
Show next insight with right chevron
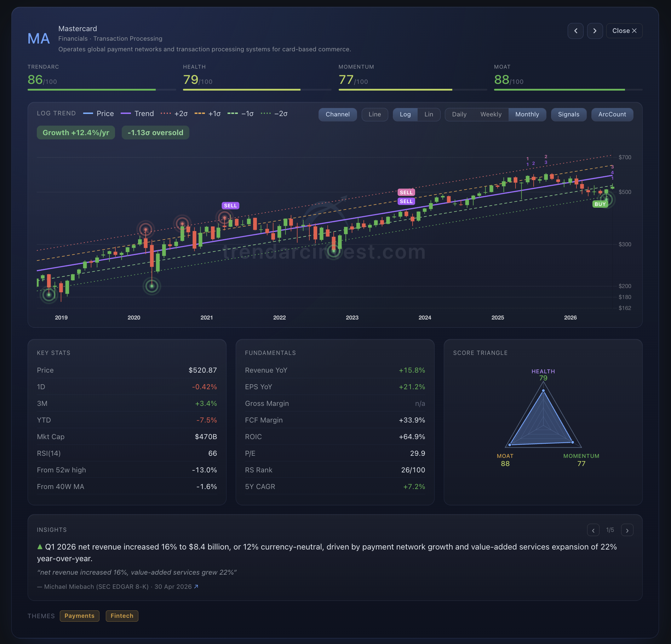pos(627,530)
